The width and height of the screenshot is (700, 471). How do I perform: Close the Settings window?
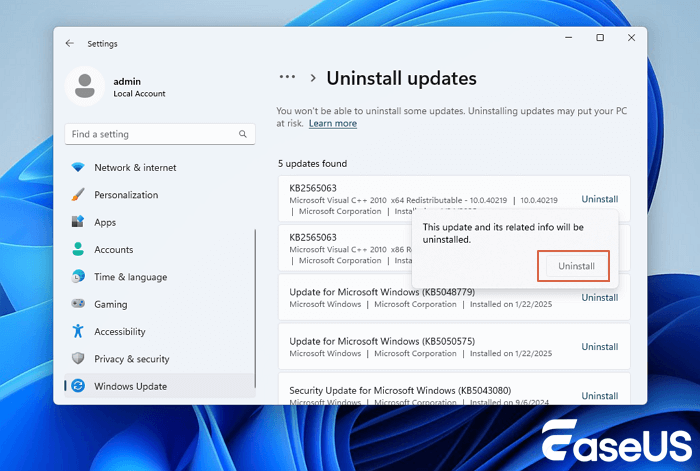click(631, 38)
